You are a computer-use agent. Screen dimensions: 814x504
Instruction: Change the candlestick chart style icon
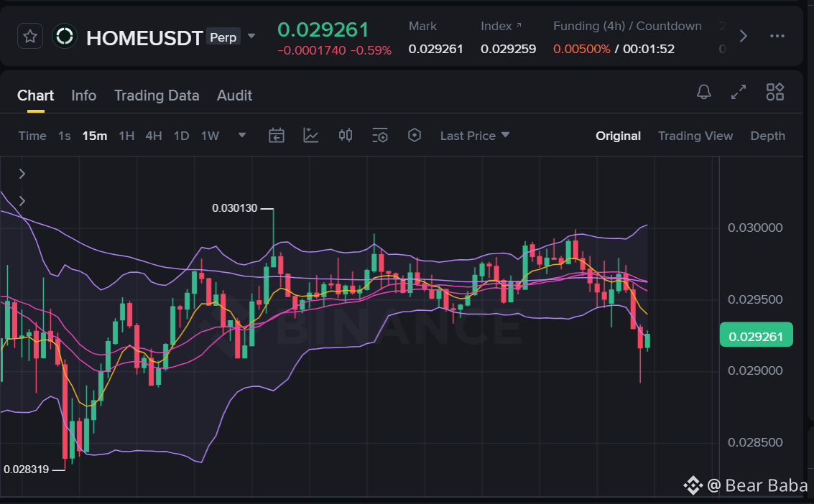tap(346, 135)
